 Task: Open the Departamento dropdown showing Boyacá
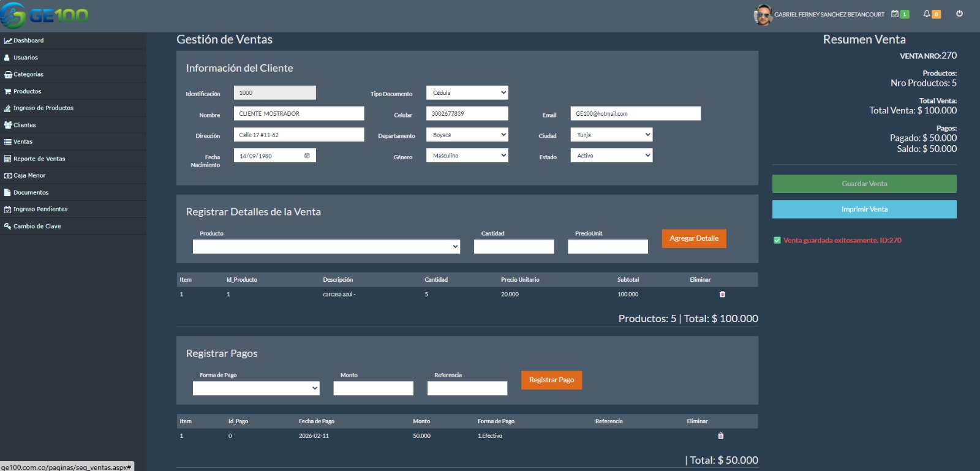click(x=467, y=135)
